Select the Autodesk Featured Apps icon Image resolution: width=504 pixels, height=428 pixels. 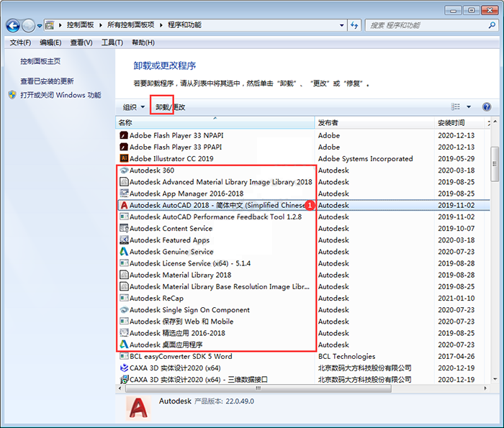click(x=124, y=240)
